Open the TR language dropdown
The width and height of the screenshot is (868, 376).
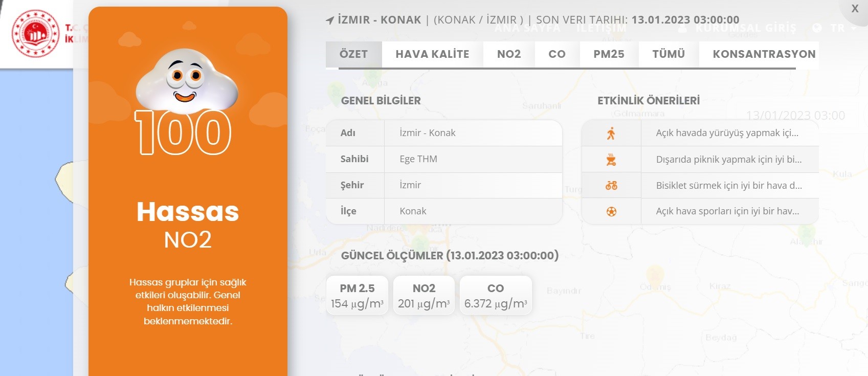pos(843,28)
